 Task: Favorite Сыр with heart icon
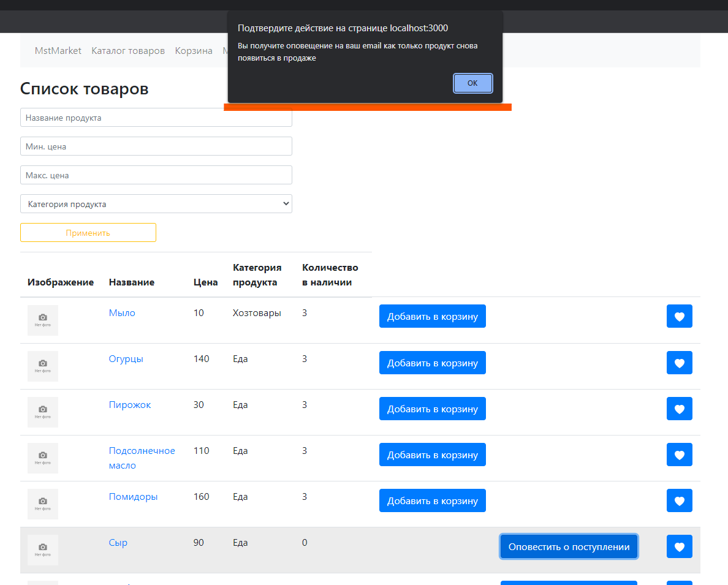(679, 546)
